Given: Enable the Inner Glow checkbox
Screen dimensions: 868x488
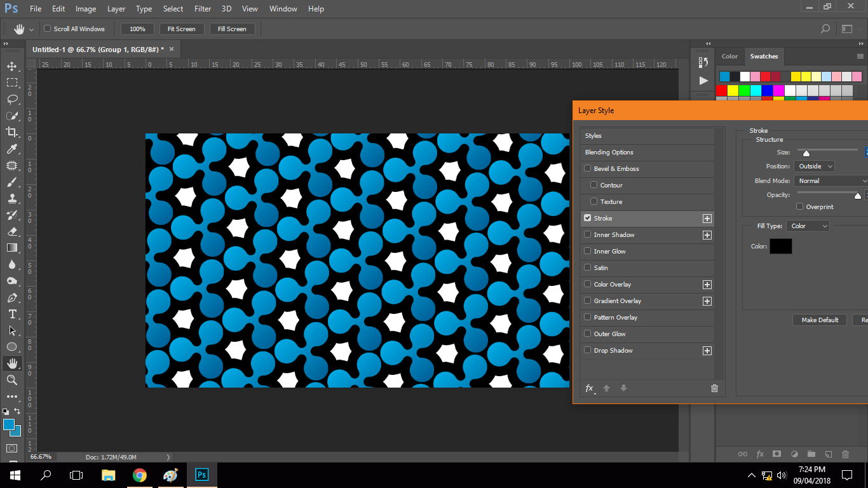Looking at the screenshot, I should [588, 251].
